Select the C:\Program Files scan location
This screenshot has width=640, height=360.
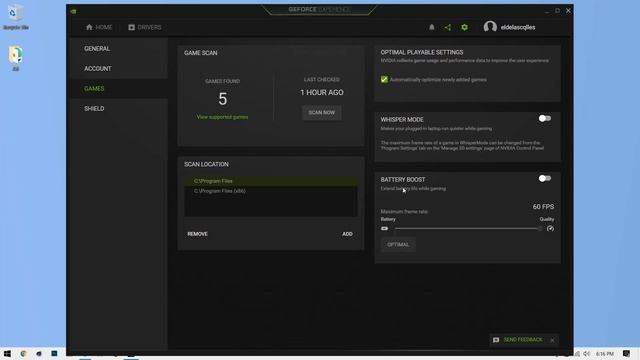[x=271, y=181]
